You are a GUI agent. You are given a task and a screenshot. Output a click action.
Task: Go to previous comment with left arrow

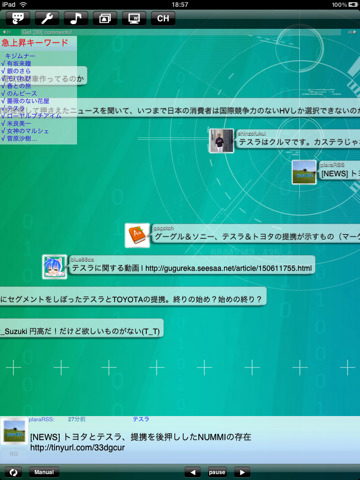tap(193, 472)
